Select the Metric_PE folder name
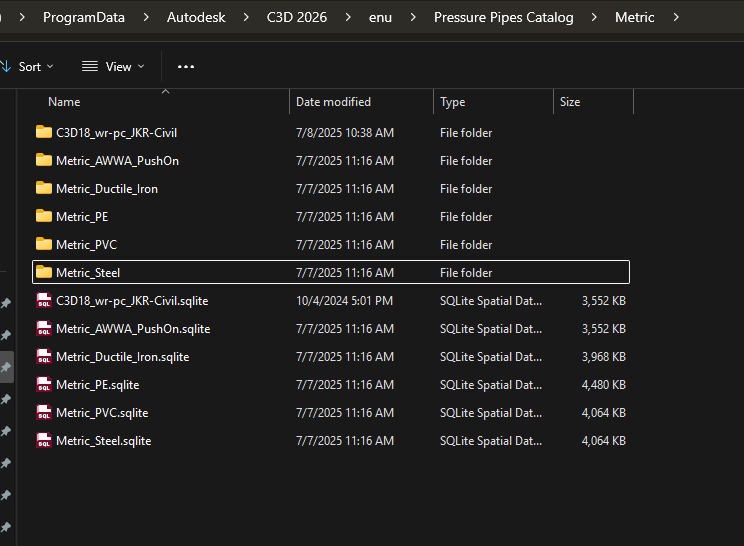The width and height of the screenshot is (744, 546). 82,217
